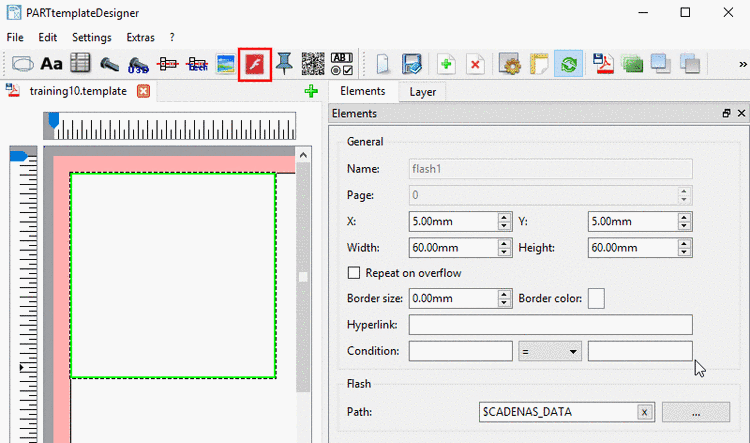Click the horizontal ruler blue marker

click(54, 120)
